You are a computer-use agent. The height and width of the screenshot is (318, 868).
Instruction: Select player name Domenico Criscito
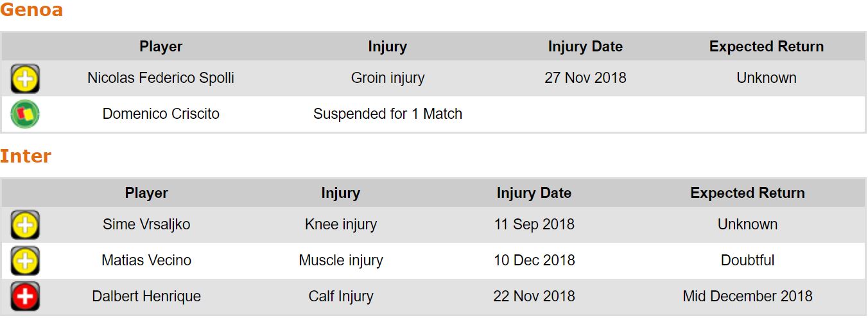161,114
